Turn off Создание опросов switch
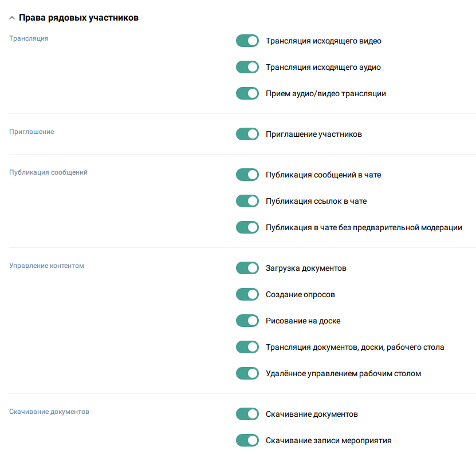Viewport: 476px width, 454px height. point(247,294)
